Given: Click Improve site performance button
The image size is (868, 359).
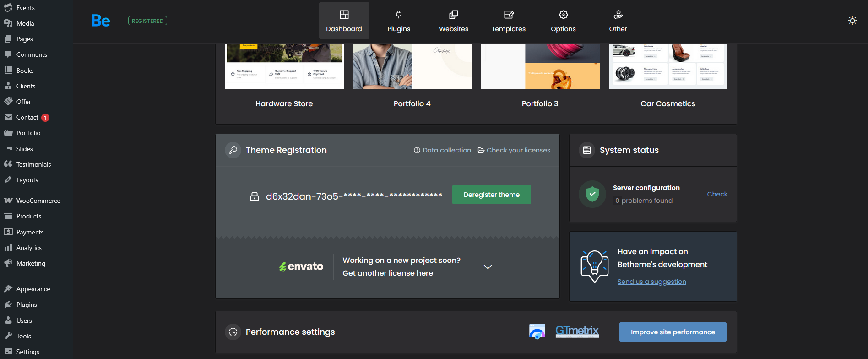Looking at the screenshot, I should pyautogui.click(x=673, y=332).
